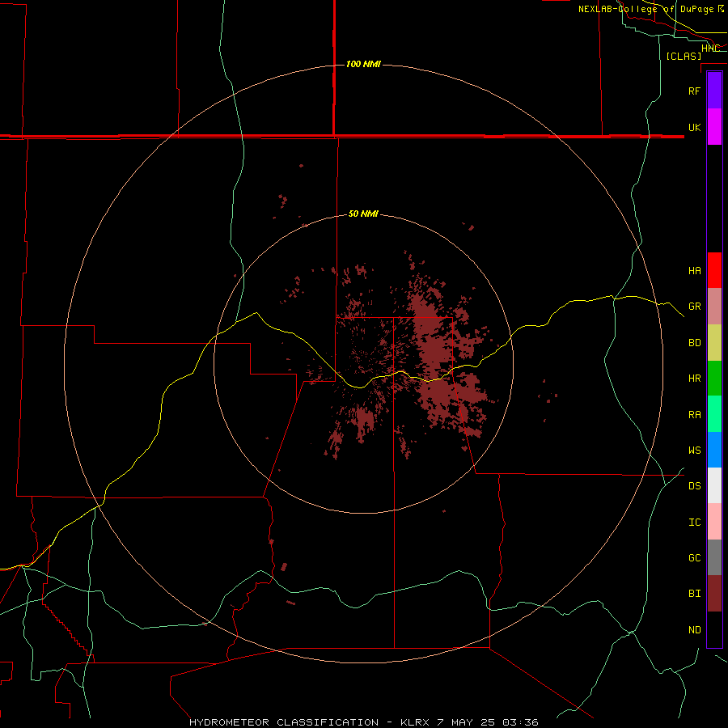Click the IC legend label
This screenshot has height=728, width=728.
pos(694,522)
